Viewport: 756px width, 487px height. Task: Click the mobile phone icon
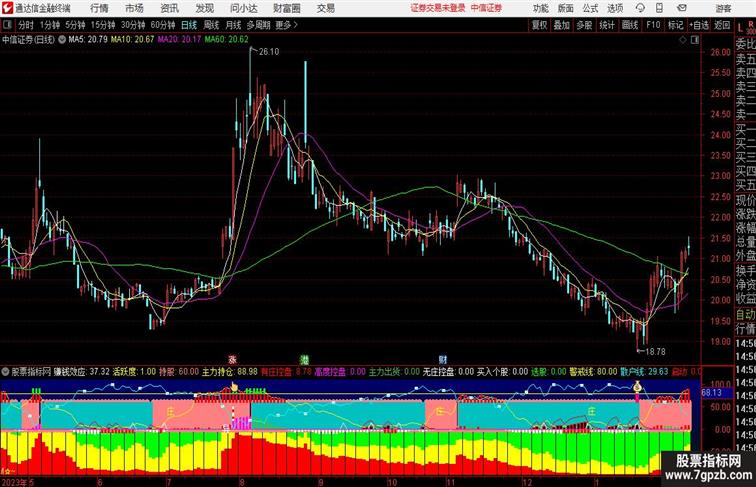click(660, 8)
